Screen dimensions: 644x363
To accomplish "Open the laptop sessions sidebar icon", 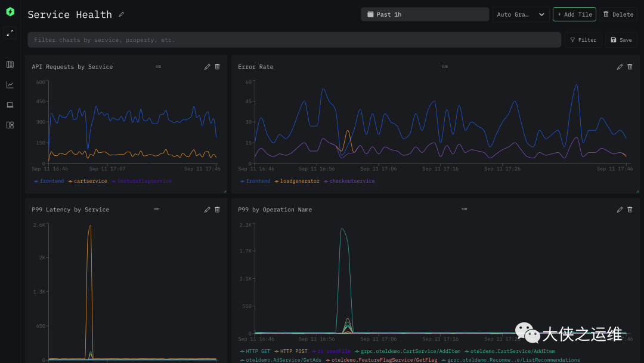I will coord(10,105).
